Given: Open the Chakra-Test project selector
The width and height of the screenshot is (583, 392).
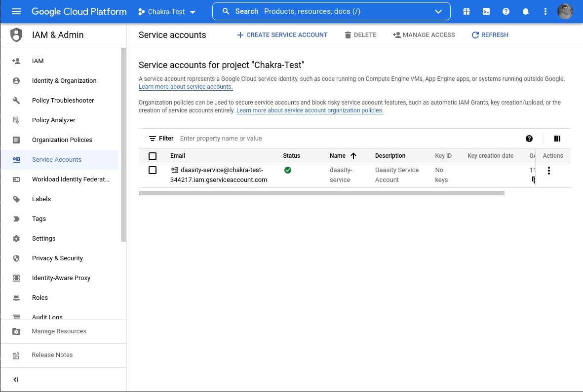Looking at the screenshot, I should click(x=167, y=12).
